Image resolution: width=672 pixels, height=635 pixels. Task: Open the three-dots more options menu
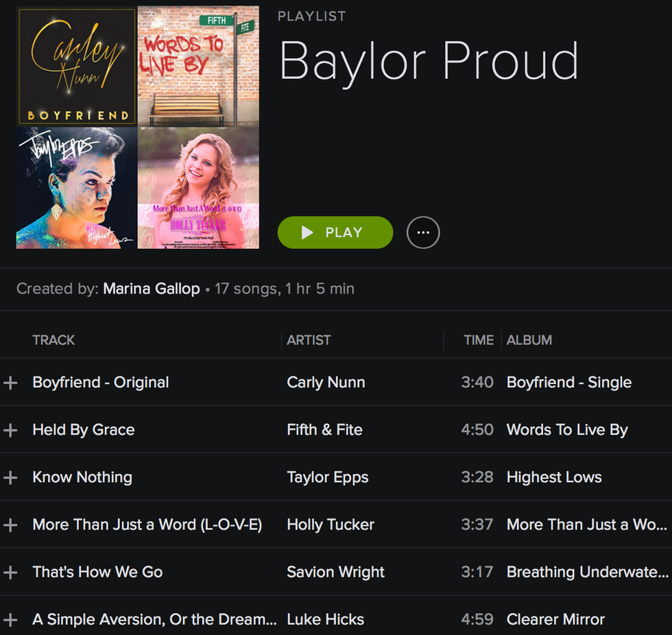click(x=423, y=232)
